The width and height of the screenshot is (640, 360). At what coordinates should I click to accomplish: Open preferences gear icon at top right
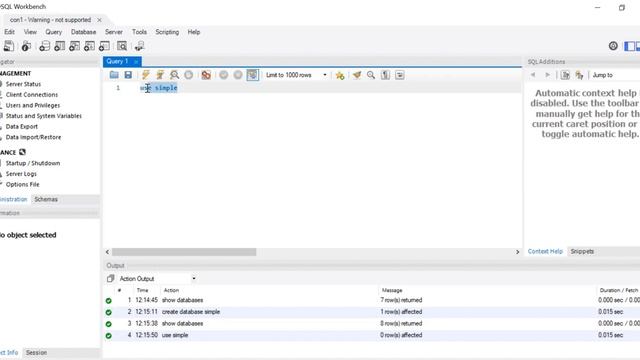[x=613, y=46]
